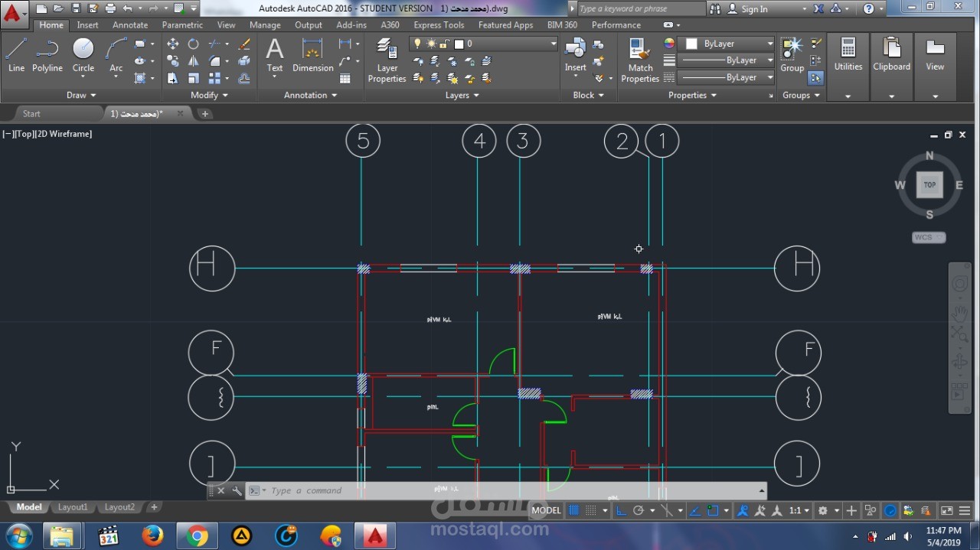
Task: Open the 1:1 annotation scale dropdown
Action: coord(799,511)
